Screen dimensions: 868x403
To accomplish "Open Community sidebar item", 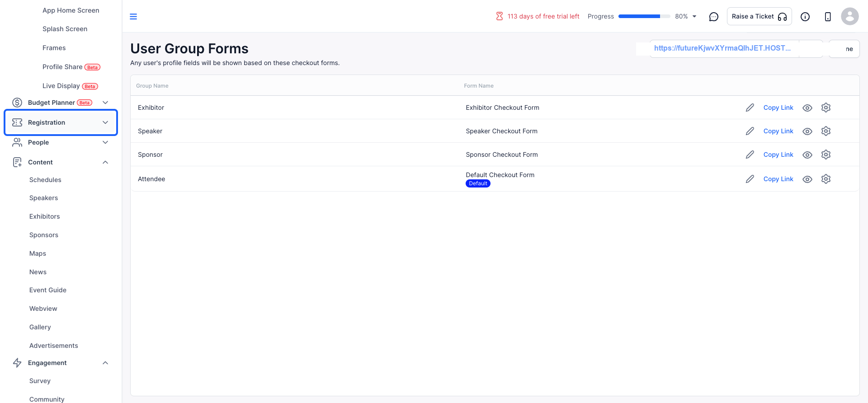I will tap(47, 399).
